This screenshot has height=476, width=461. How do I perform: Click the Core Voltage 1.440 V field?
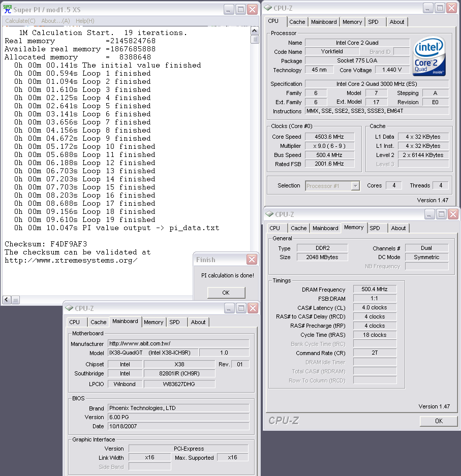click(392, 70)
